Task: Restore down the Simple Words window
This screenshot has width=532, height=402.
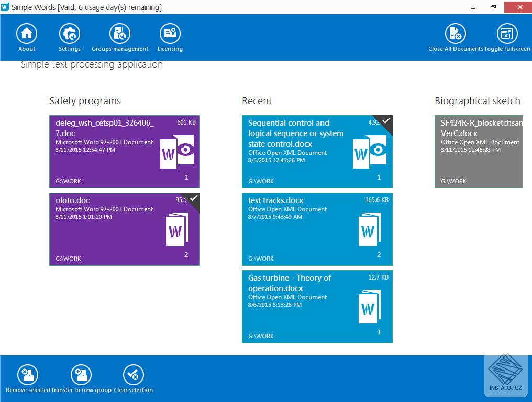Action: coord(493,7)
